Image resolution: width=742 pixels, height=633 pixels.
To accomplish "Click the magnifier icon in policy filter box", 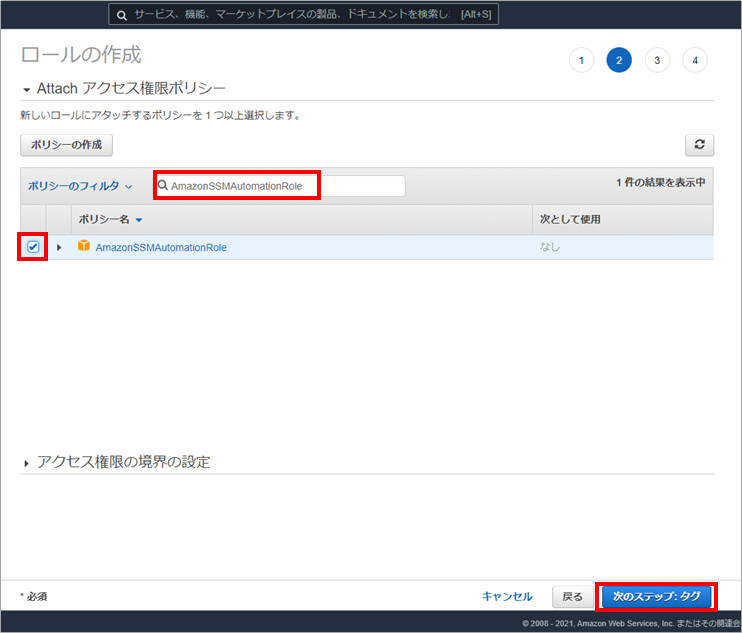I will (163, 185).
